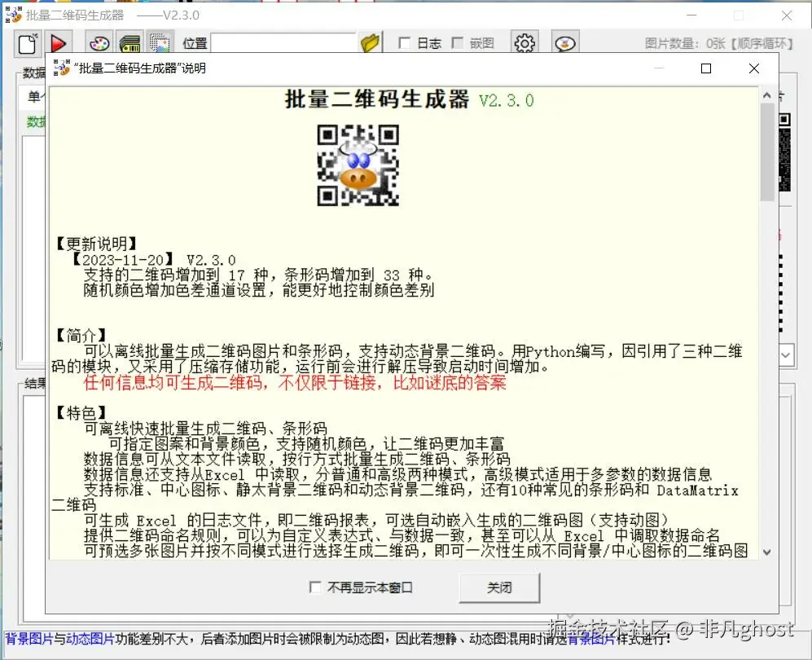The image size is (812, 660).
Task: Click the new blank document icon
Action: (x=27, y=42)
